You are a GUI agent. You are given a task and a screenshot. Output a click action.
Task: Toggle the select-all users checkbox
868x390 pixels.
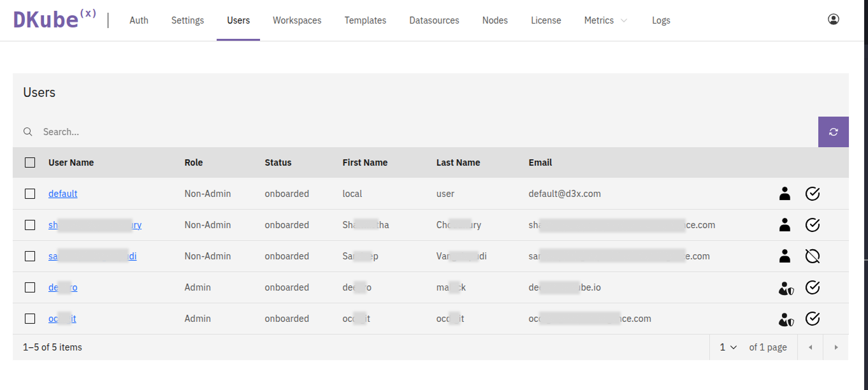pos(30,162)
